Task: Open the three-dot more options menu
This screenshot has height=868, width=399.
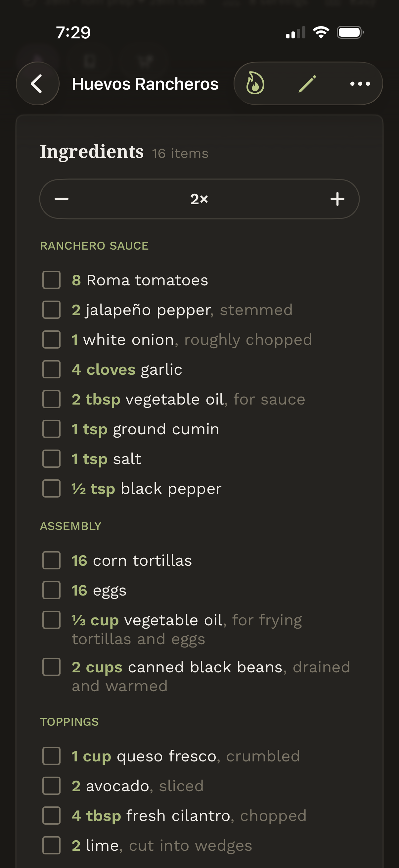Action: [360, 83]
